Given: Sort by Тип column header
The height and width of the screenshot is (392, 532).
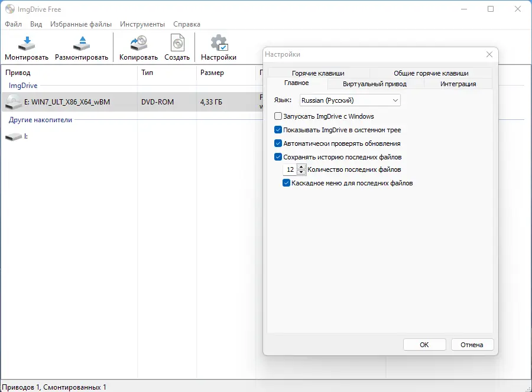Looking at the screenshot, I should (167, 73).
